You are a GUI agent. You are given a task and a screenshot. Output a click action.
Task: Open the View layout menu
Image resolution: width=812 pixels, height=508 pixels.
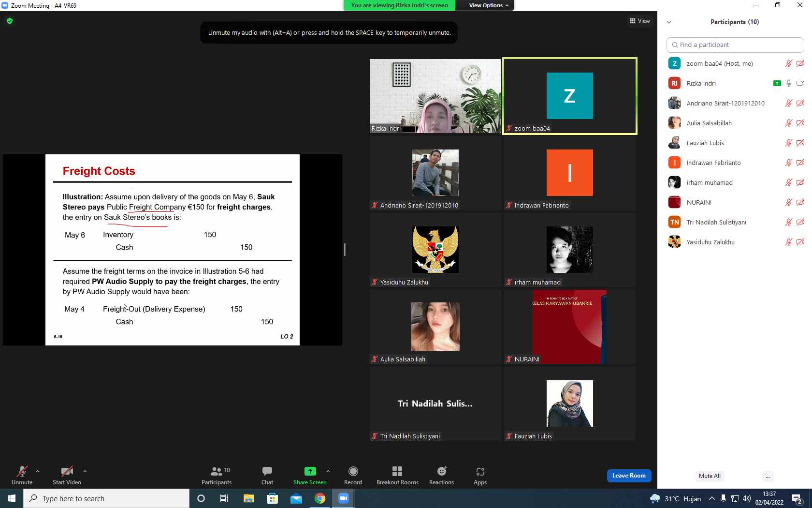click(x=640, y=21)
